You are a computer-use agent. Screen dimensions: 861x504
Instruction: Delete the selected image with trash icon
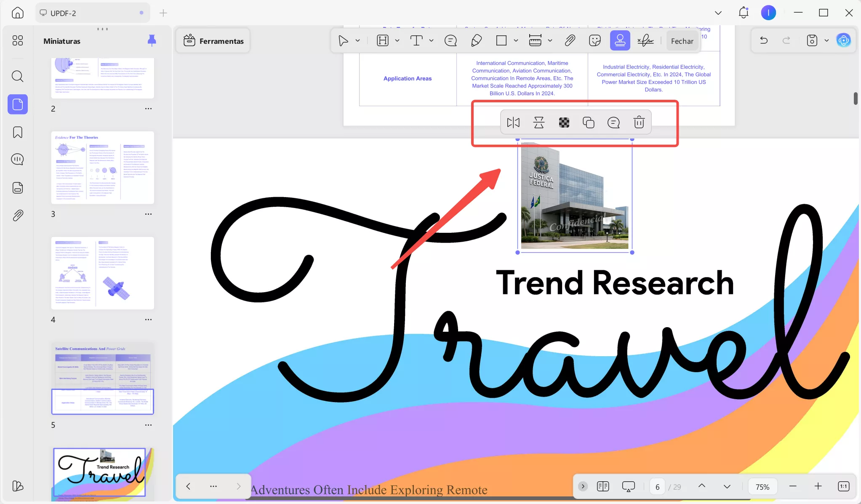click(639, 123)
